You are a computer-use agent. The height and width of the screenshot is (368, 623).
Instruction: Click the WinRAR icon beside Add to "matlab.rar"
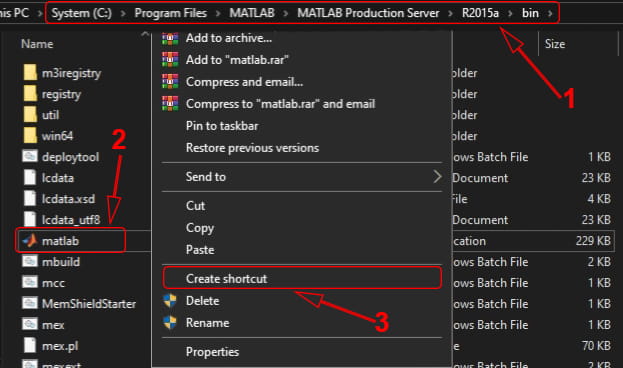point(170,60)
